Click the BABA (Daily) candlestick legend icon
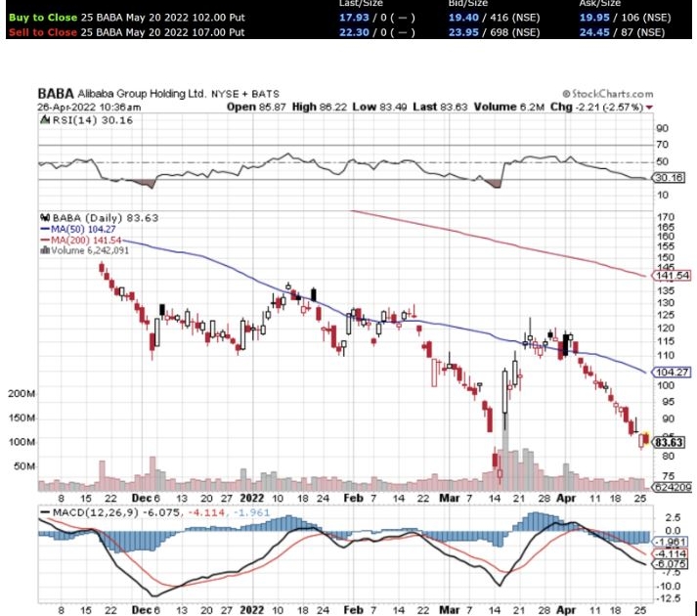 (42, 216)
